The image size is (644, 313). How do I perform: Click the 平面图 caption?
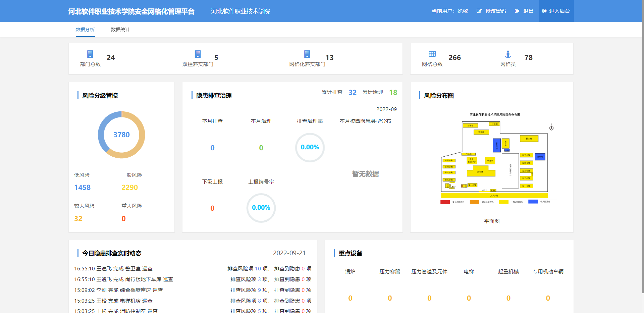coord(492,221)
